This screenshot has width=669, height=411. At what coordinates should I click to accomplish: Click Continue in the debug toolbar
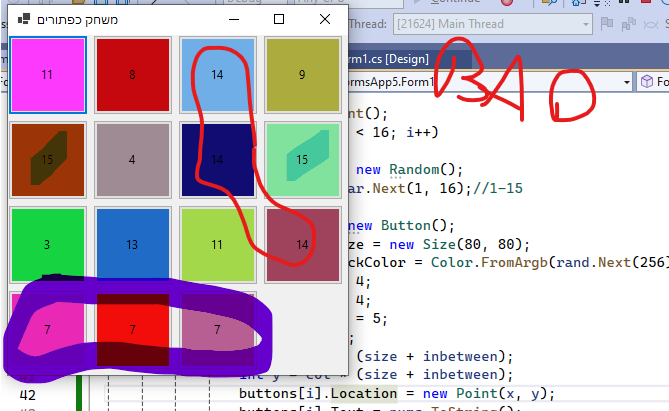tap(446, 2)
